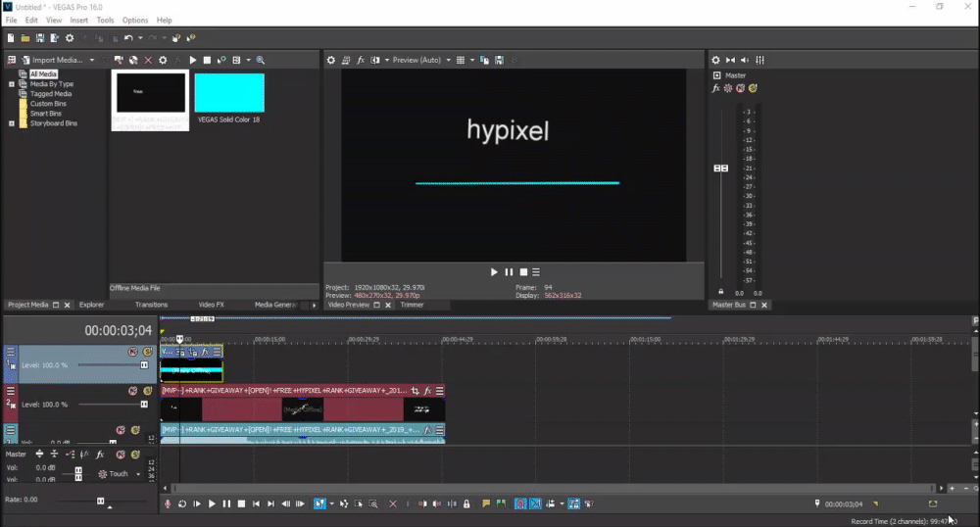The height and width of the screenshot is (527, 980).
Task: Click the Undo arrow
Action: coord(128,38)
